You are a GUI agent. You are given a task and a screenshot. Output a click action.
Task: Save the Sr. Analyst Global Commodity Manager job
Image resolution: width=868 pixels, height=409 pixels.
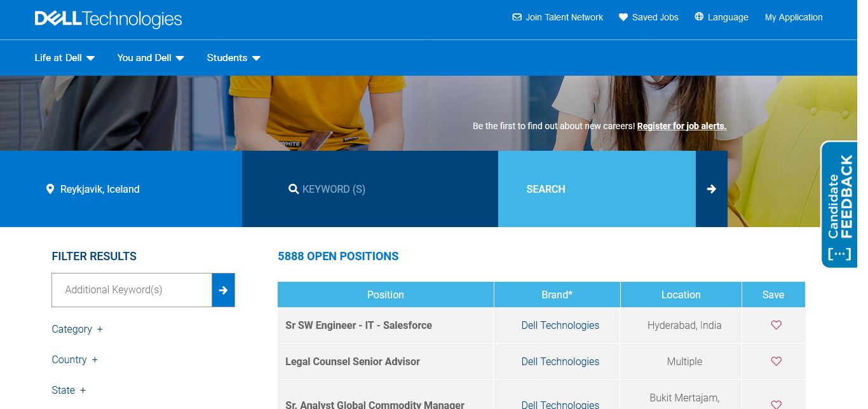(776, 404)
